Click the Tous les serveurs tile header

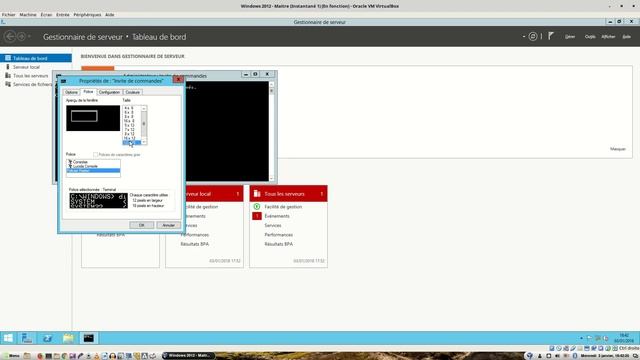(x=288, y=194)
